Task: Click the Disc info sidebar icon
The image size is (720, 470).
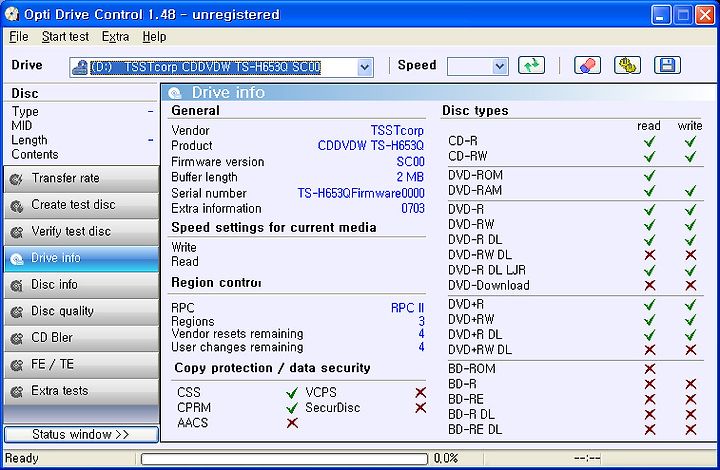Action: (17, 285)
